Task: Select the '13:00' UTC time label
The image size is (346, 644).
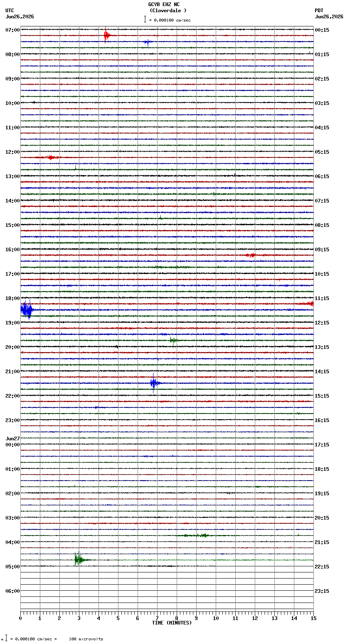Action: 13,176
